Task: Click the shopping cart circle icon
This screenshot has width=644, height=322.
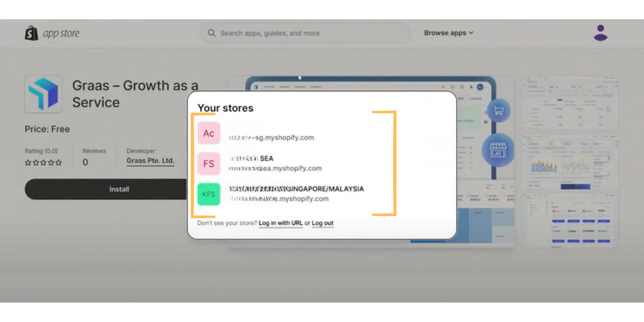Action: click(499, 111)
